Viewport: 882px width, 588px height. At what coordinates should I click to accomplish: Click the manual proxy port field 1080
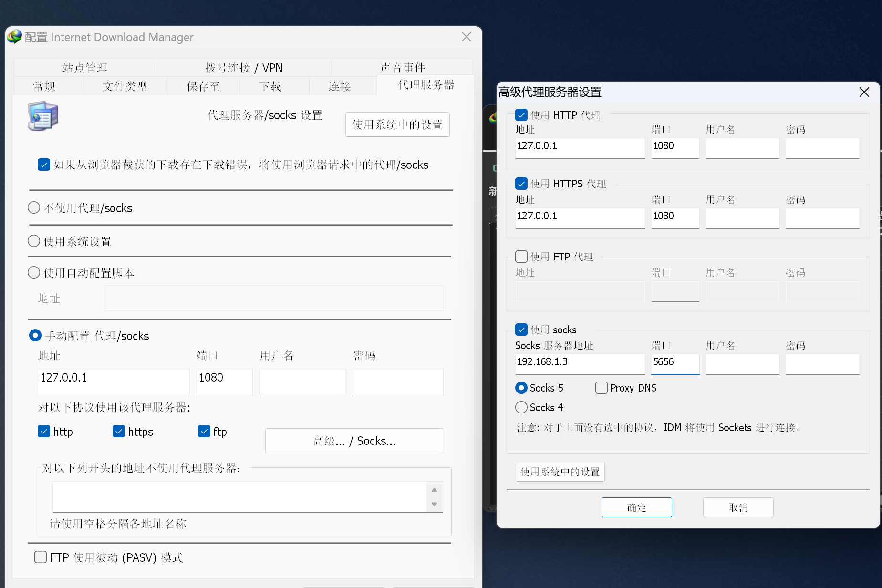point(224,382)
